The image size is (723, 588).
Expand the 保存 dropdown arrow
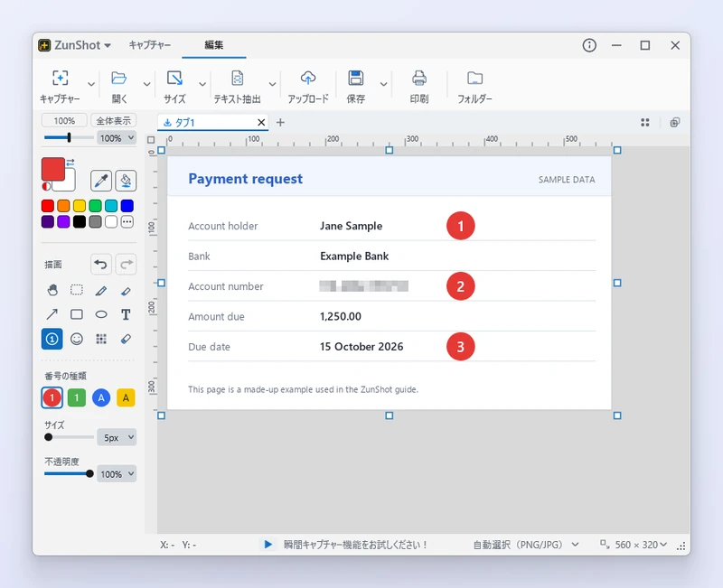click(x=383, y=84)
